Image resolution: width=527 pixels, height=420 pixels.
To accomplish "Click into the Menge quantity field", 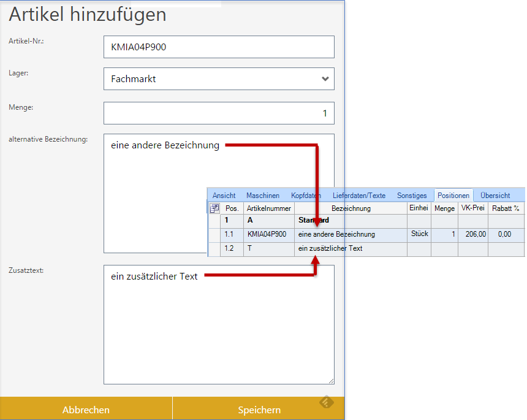I will pos(219,113).
